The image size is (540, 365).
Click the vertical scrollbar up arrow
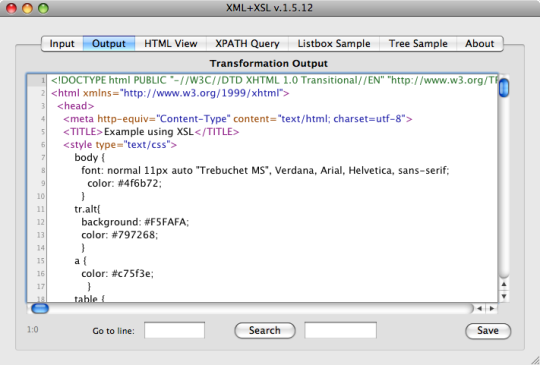pyautogui.click(x=504, y=284)
